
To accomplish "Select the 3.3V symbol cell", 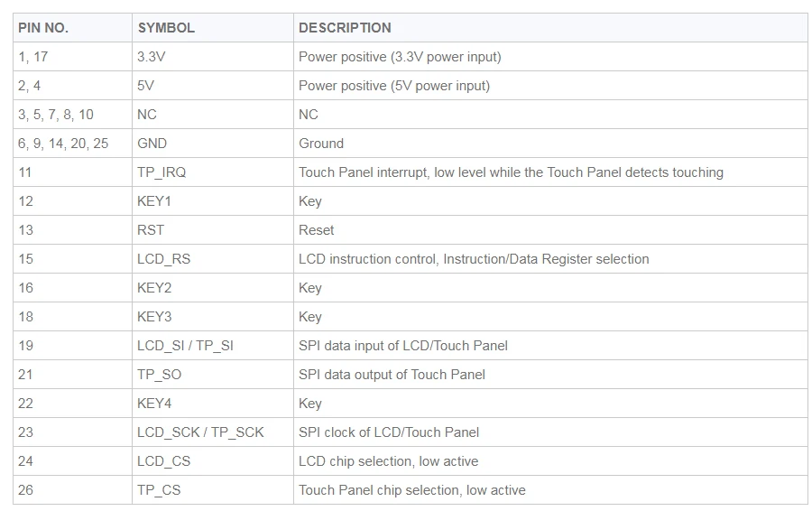I will (x=213, y=57).
